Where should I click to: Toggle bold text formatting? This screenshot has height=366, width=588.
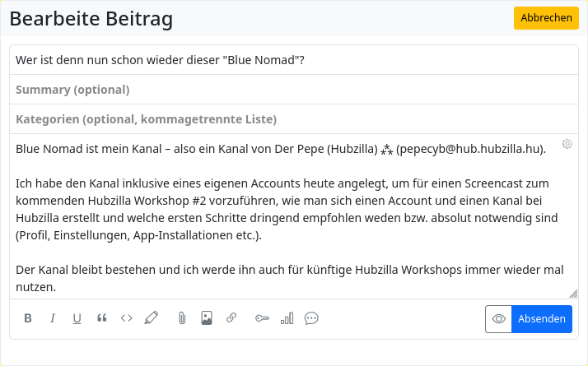pos(28,318)
